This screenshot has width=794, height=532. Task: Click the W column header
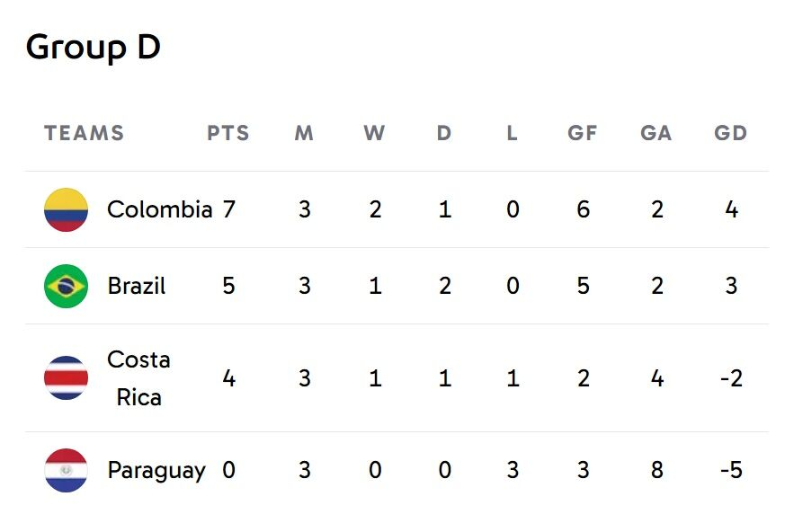[x=374, y=133]
